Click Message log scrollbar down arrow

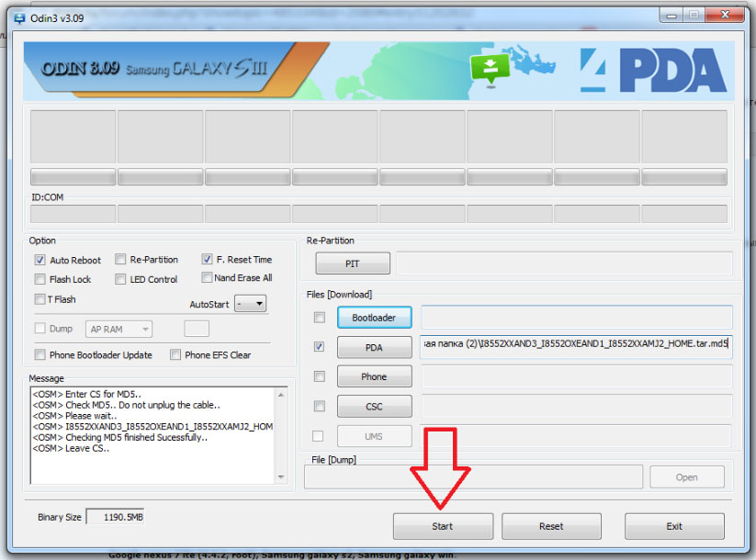[x=280, y=477]
